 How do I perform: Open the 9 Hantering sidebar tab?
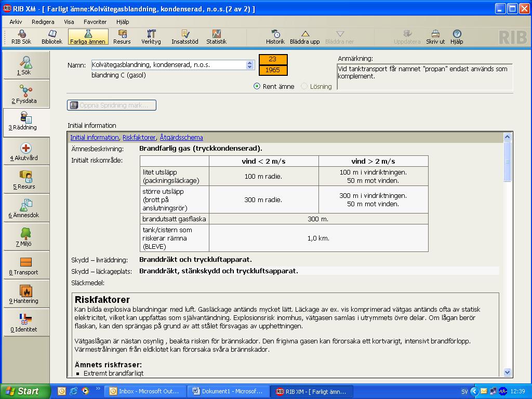(26, 294)
